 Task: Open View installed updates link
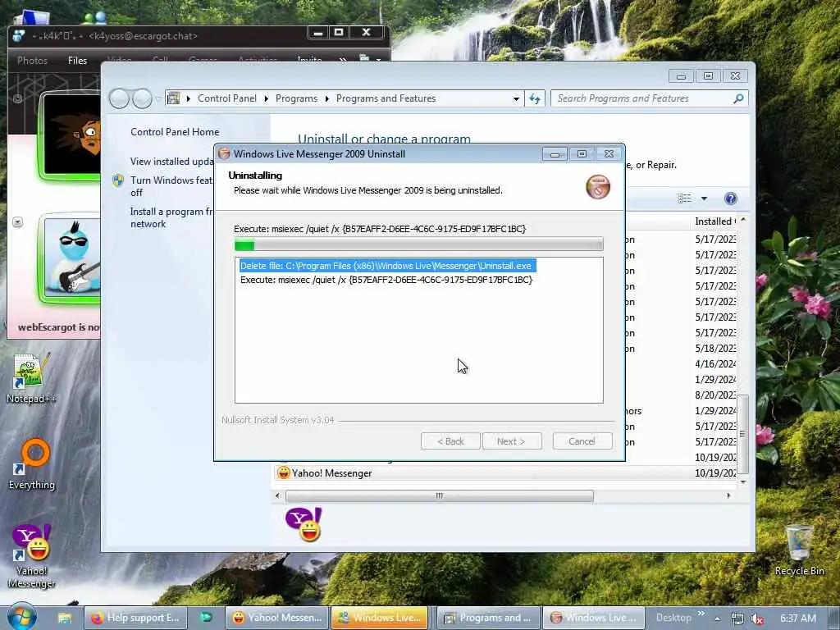tap(171, 162)
